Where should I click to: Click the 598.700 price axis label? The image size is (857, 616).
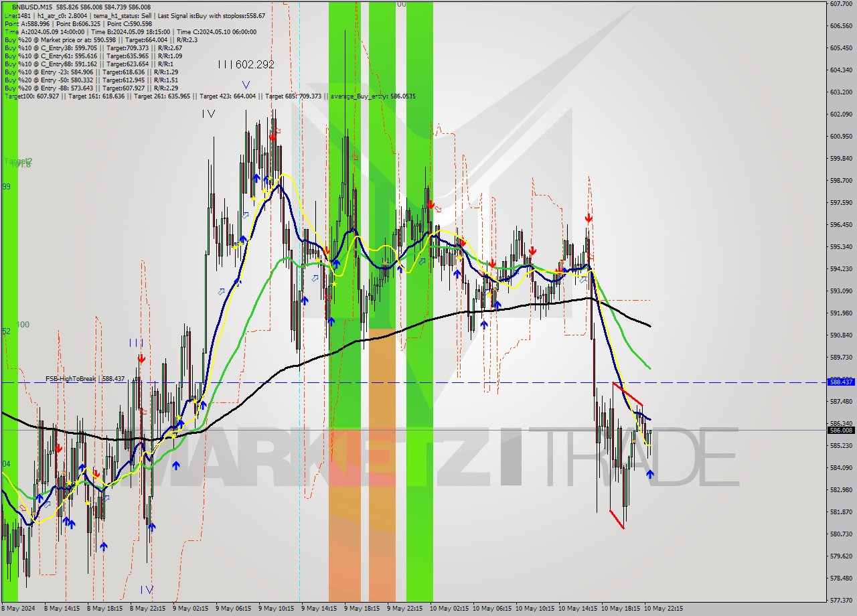coord(841,180)
